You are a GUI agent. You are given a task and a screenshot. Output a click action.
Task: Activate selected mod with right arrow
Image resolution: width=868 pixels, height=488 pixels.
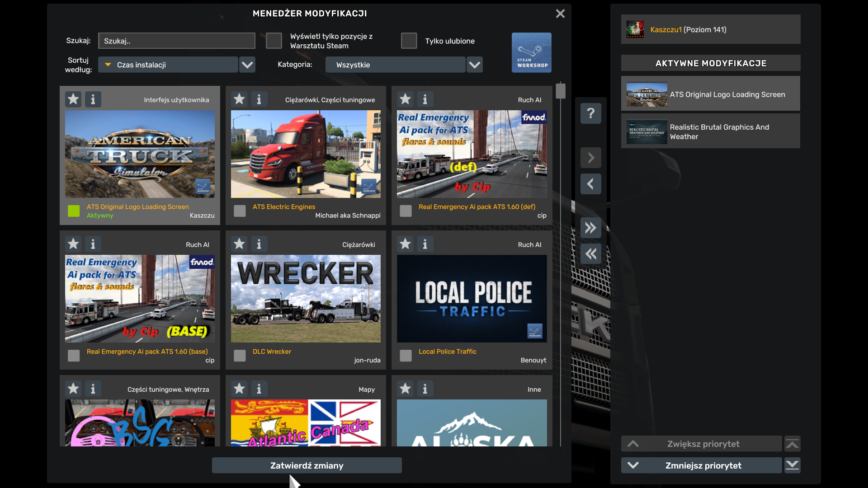[591, 158]
